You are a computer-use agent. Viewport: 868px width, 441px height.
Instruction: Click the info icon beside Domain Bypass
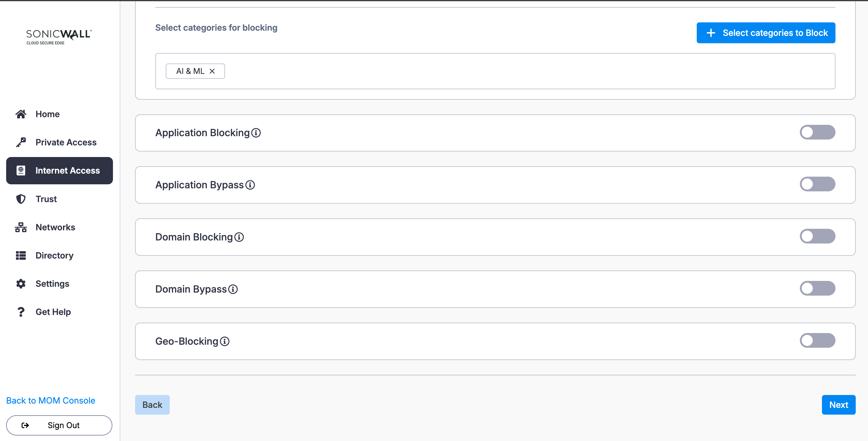[x=233, y=289]
